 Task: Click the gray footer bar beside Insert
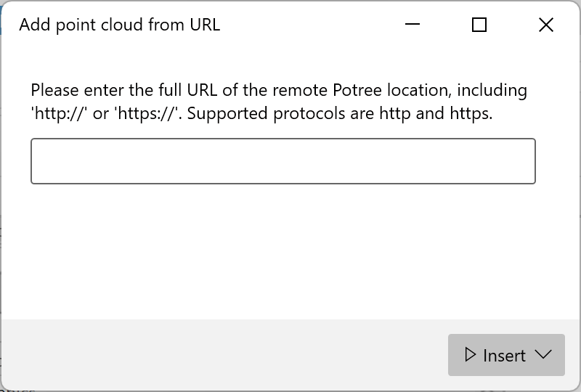coord(218,355)
